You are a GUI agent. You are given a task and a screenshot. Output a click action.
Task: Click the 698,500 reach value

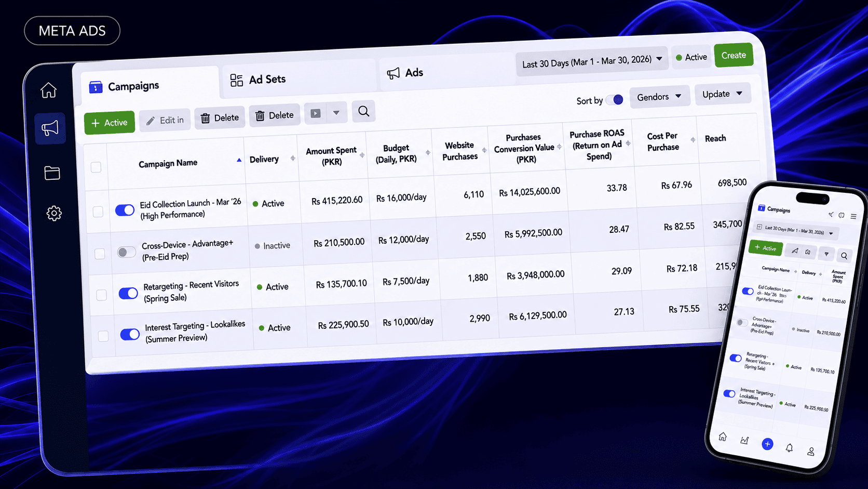732,183
